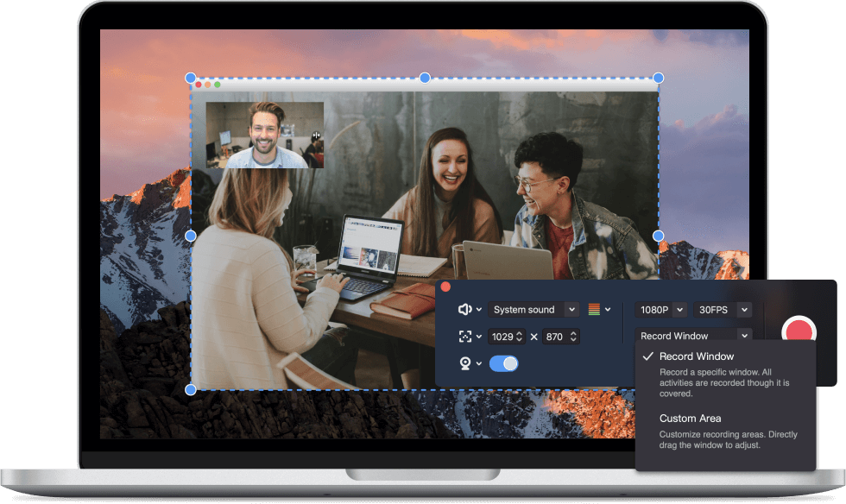Viewport: 846px width, 504px height.
Task: Select Record Window from the menu
Action: (696, 356)
